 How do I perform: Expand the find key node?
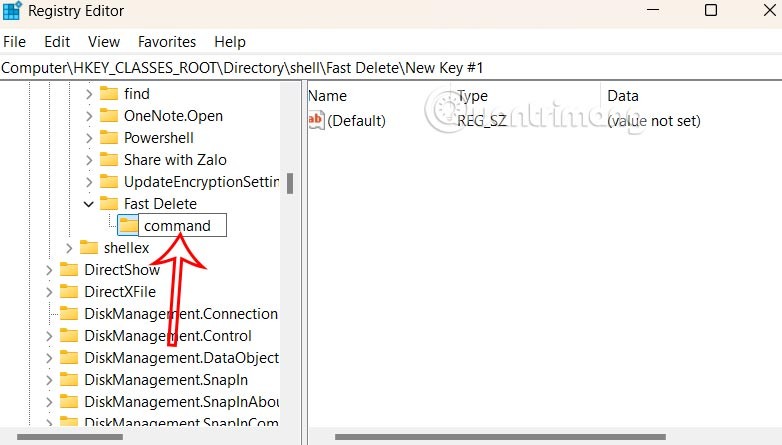click(x=88, y=93)
